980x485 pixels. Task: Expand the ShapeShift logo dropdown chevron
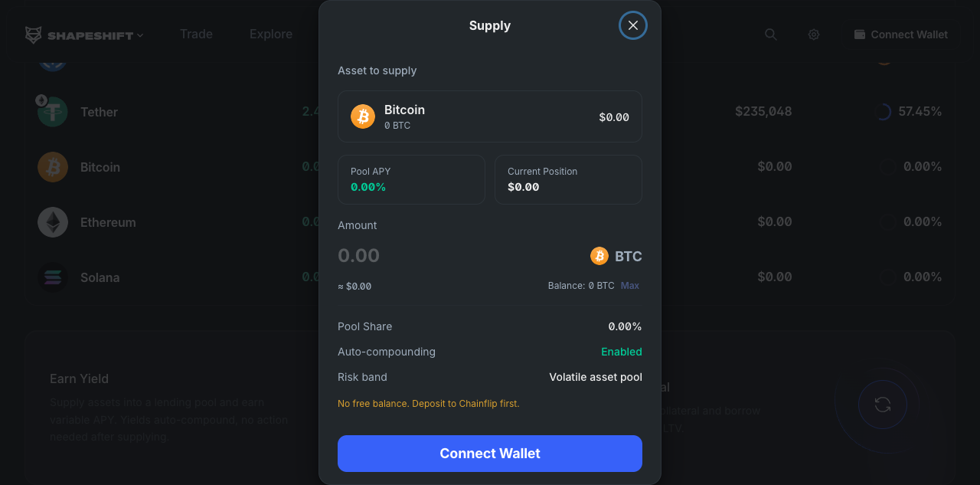click(139, 34)
